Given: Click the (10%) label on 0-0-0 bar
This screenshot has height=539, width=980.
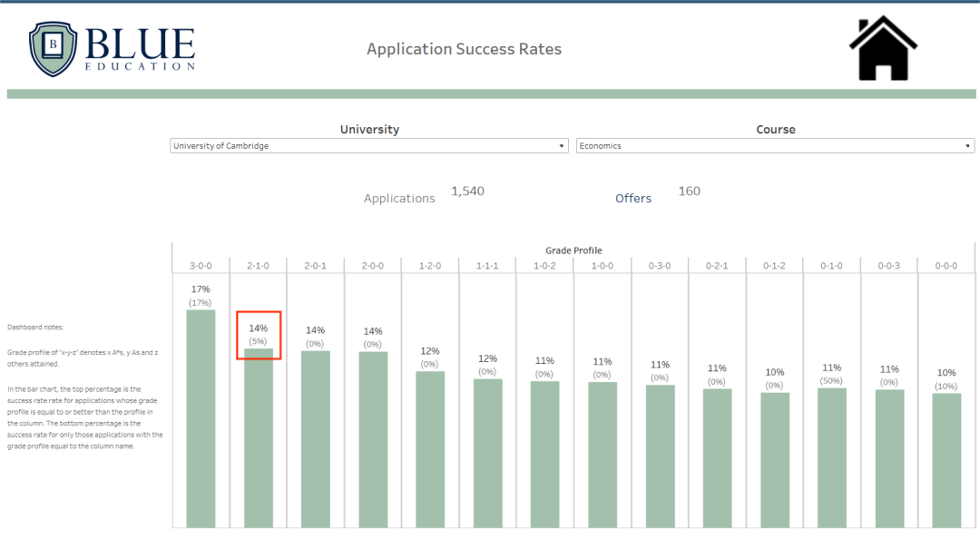Looking at the screenshot, I should (x=946, y=387).
